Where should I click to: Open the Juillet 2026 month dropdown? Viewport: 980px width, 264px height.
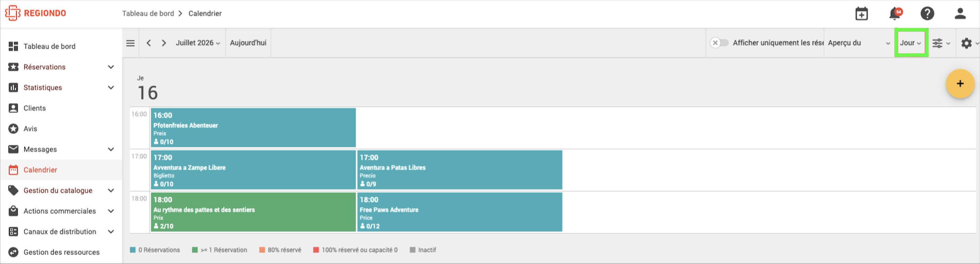click(x=198, y=43)
